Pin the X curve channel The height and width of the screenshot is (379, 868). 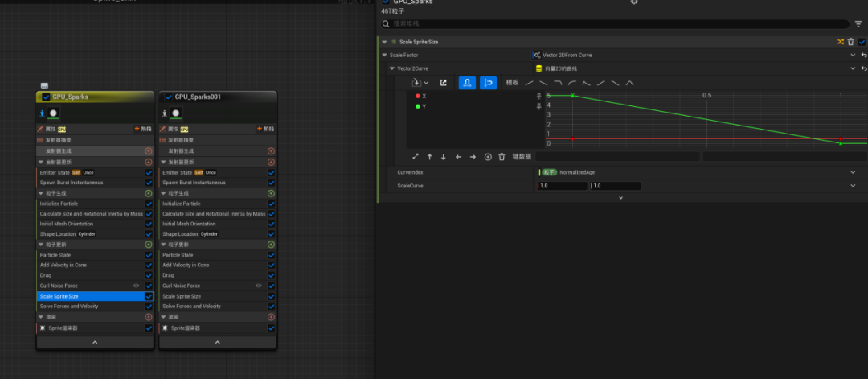pyautogui.click(x=539, y=97)
